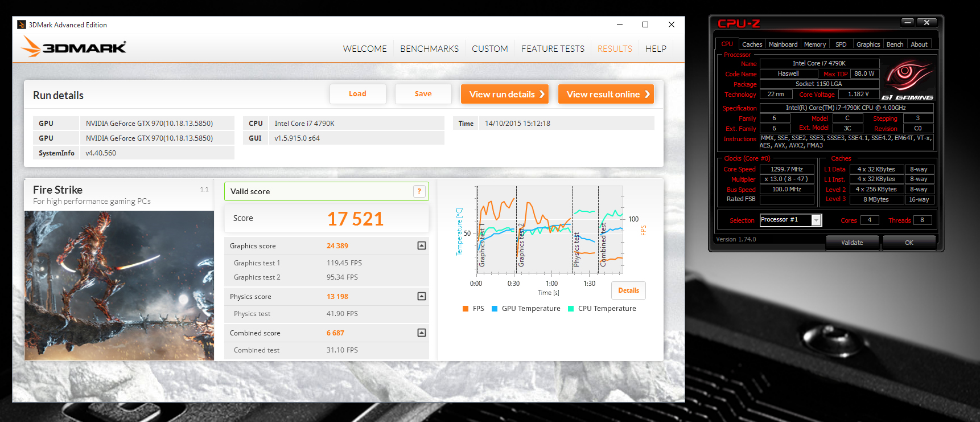
Task: Click GUI version v1.5.915.0 s64
Action: coord(356,138)
